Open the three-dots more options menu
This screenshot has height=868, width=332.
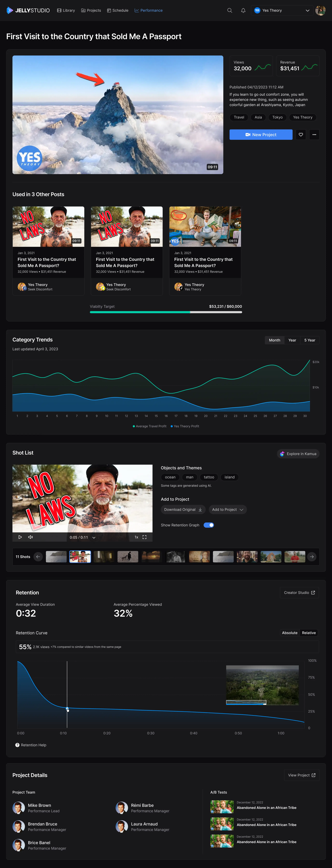pyautogui.click(x=314, y=134)
